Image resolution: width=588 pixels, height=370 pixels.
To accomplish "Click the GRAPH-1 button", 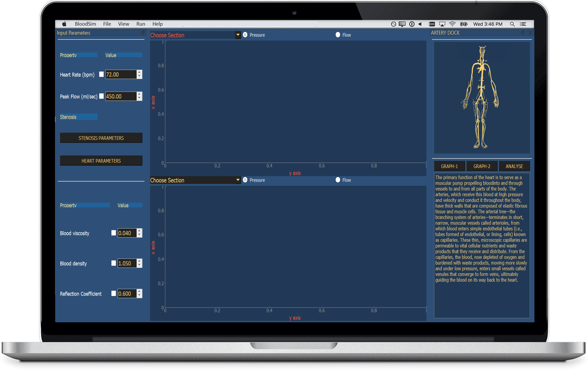I will tap(449, 166).
